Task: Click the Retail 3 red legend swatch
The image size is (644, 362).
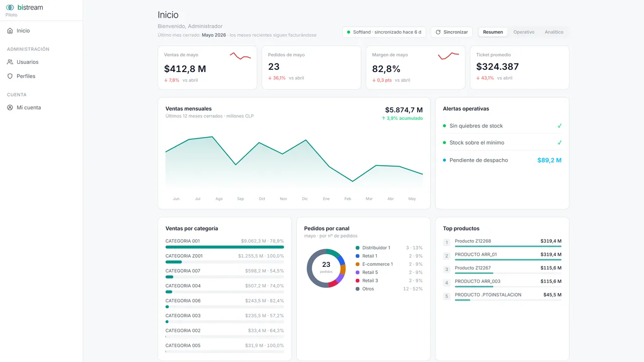Action: (x=358, y=280)
